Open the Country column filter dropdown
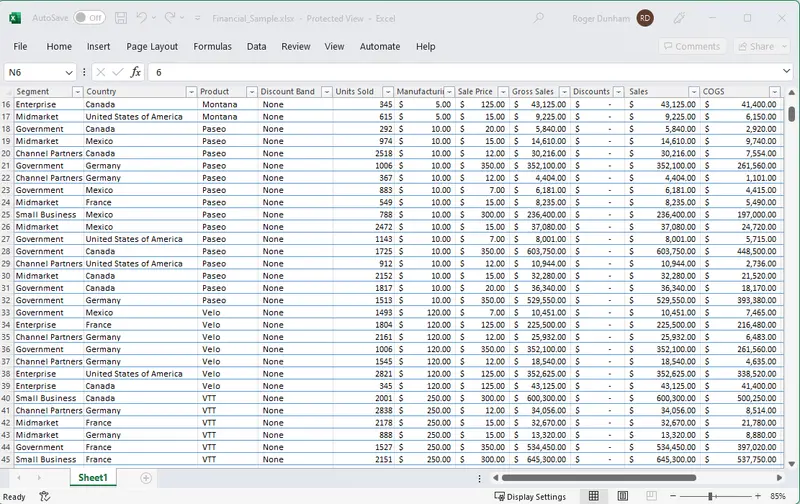 (191, 92)
